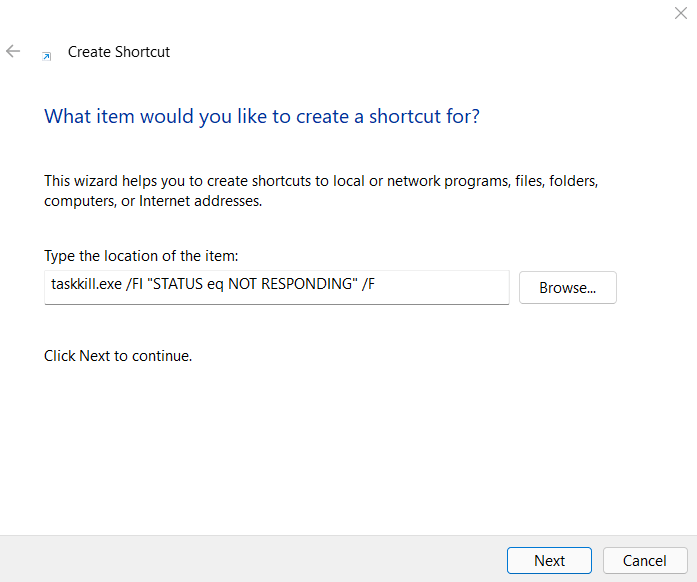Click the 'Type the location of the item' label
The height and width of the screenshot is (582, 697).
click(x=141, y=256)
